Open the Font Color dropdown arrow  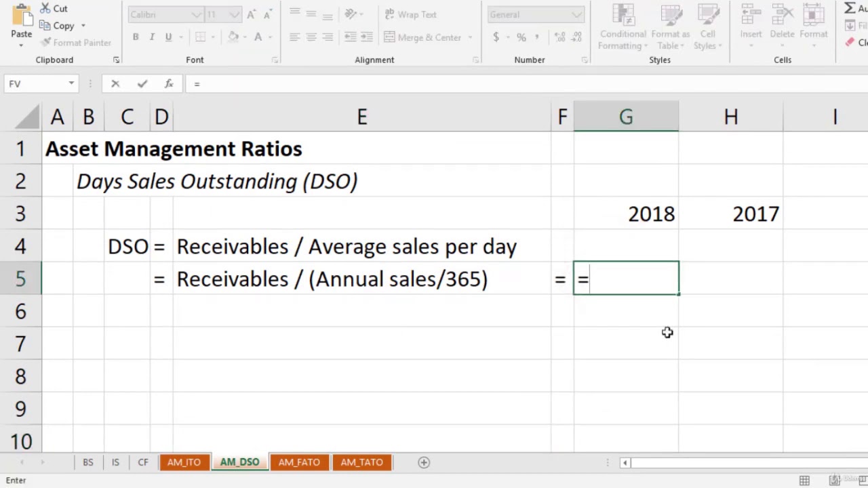(270, 37)
